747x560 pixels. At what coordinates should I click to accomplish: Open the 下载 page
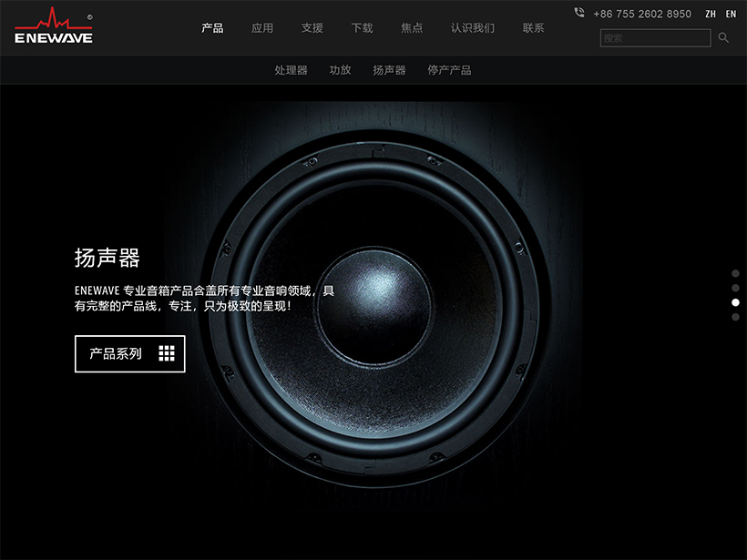tap(362, 28)
